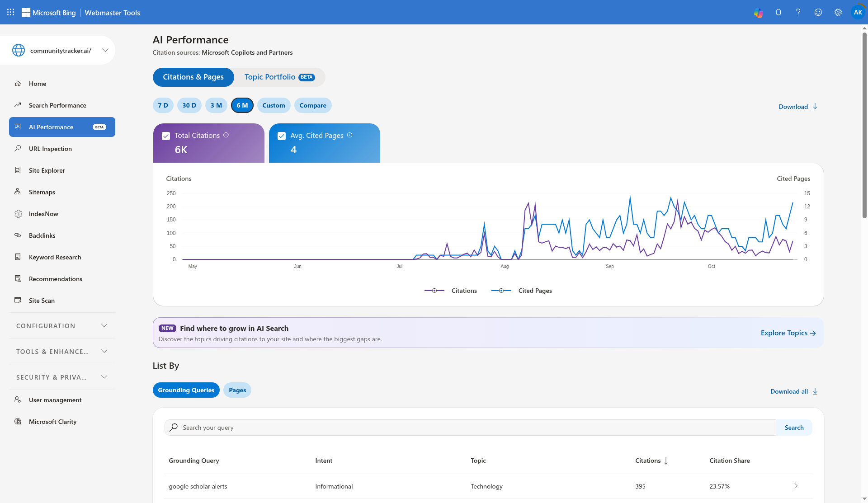The height and width of the screenshot is (503, 868).
Task: Open the AK account avatar
Action: tap(858, 13)
